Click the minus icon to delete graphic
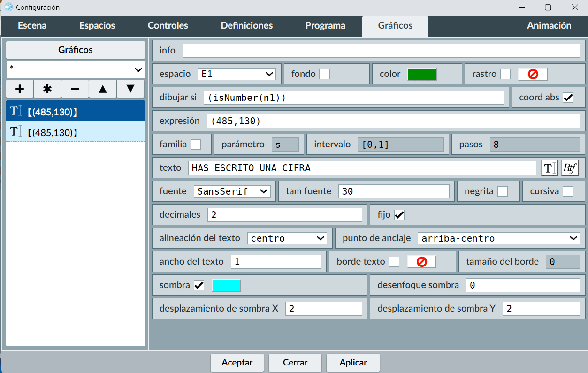The image size is (588, 373). point(75,89)
